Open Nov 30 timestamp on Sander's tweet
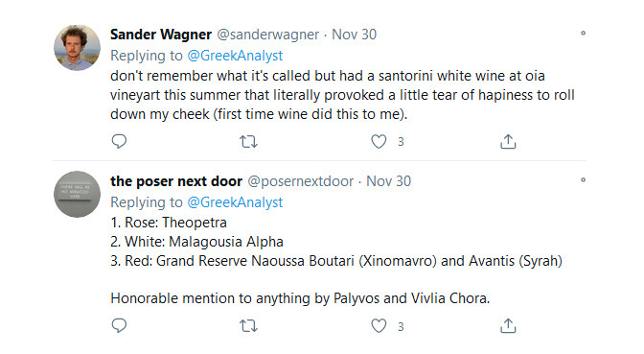This screenshot has width=644, height=354. point(354,35)
